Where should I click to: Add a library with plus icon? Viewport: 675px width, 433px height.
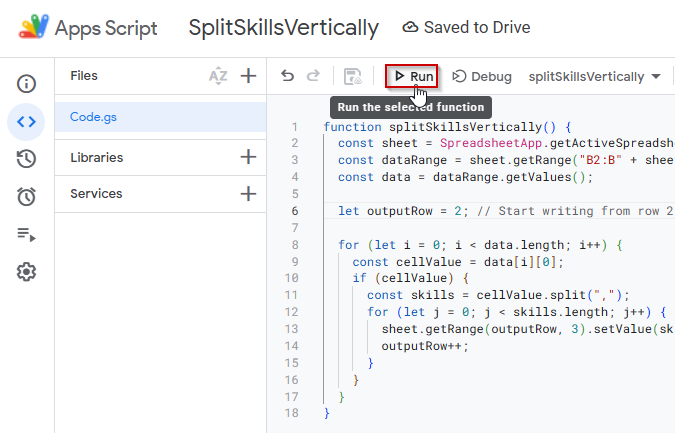tap(248, 157)
